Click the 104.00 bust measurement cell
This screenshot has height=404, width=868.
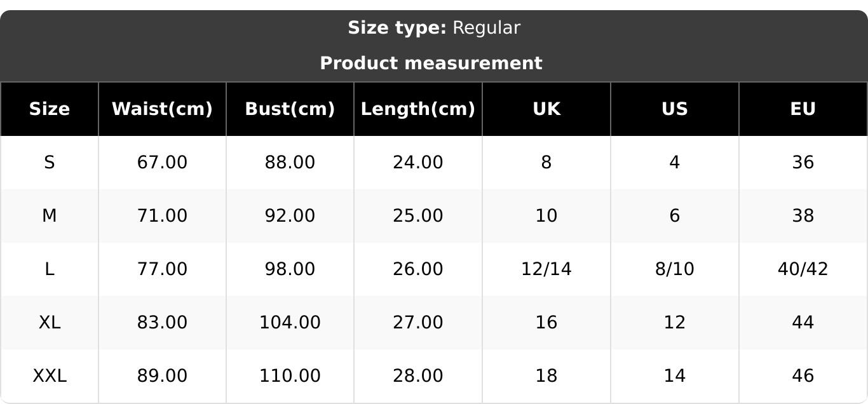click(x=290, y=323)
